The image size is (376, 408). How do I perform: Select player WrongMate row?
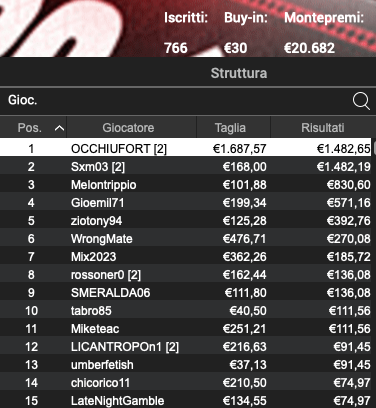tap(186, 238)
